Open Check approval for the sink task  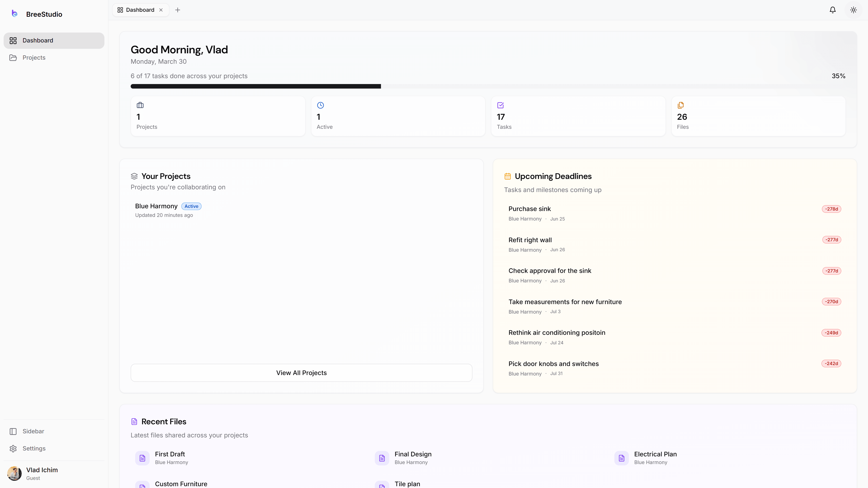point(675,275)
